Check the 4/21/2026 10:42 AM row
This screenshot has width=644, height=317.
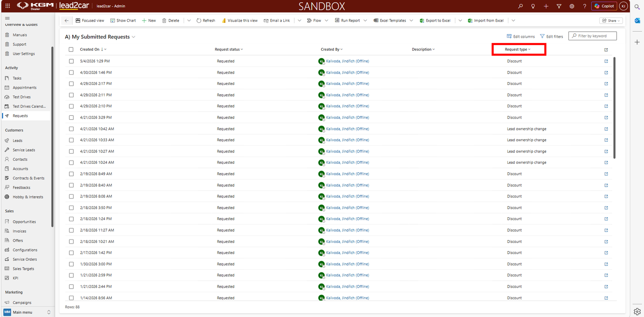pos(71,129)
